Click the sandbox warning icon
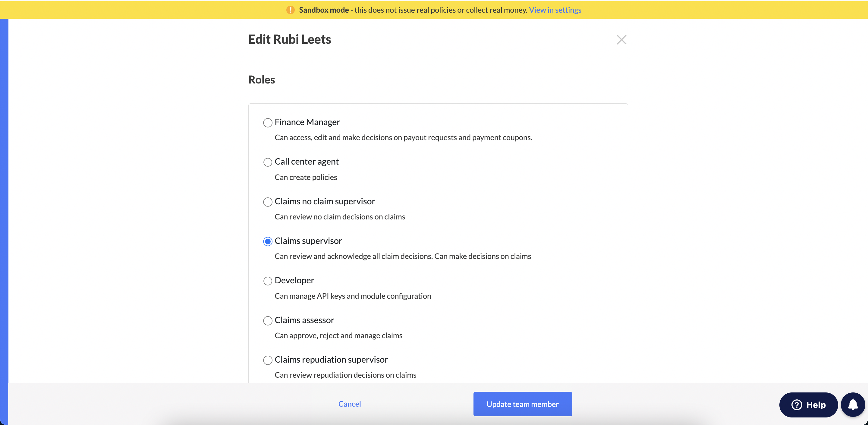Image resolution: width=868 pixels, height=425 pixels. [290, 10]
